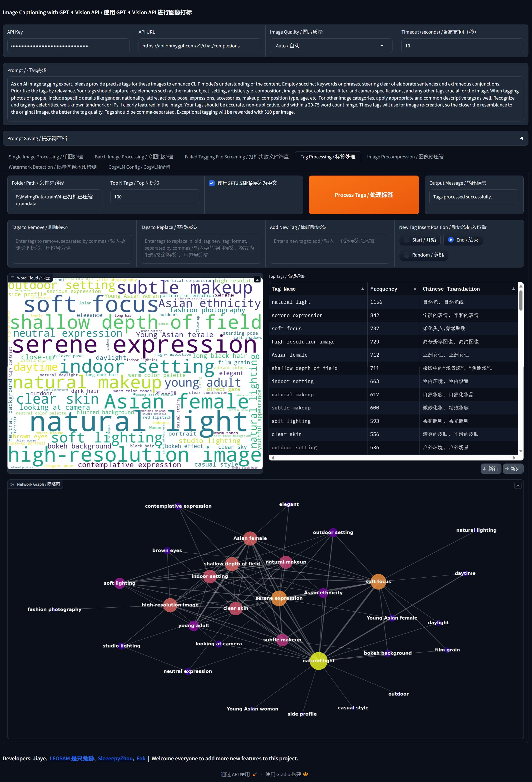
Task: Open the SleeeepyZhou developer link
Action: (x=115, y=758)
